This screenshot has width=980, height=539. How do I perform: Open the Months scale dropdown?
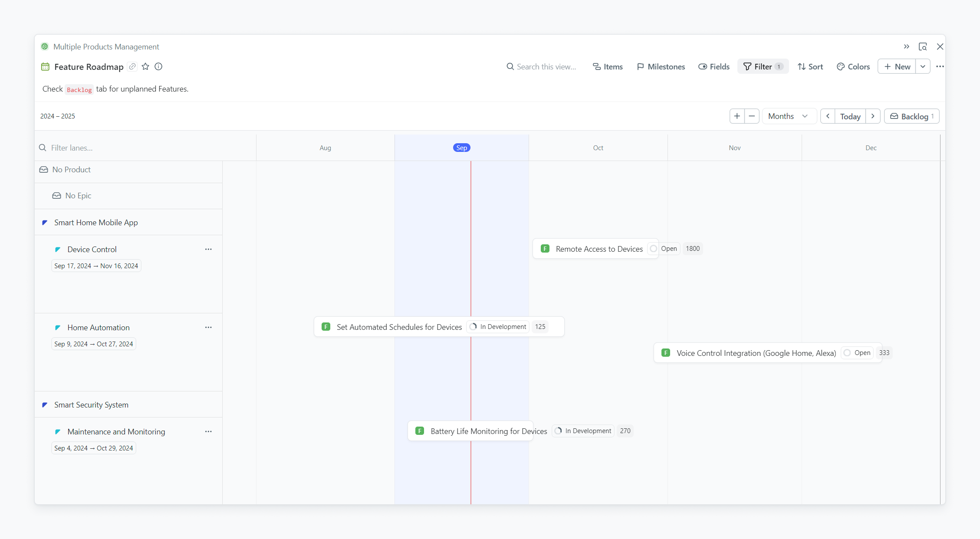(x=788, y=116)
